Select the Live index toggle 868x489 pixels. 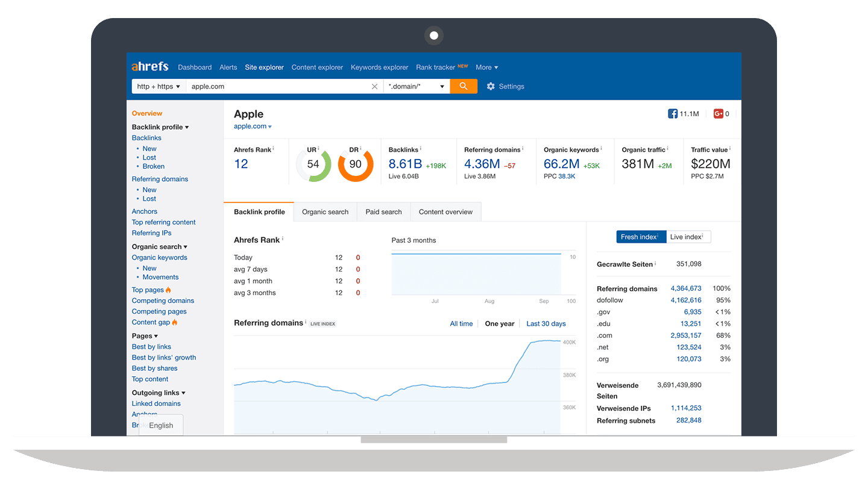point(688,237)
